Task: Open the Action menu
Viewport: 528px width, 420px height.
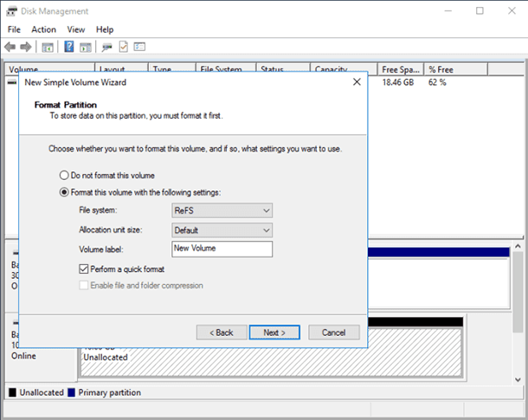Action: coord(44,29)
